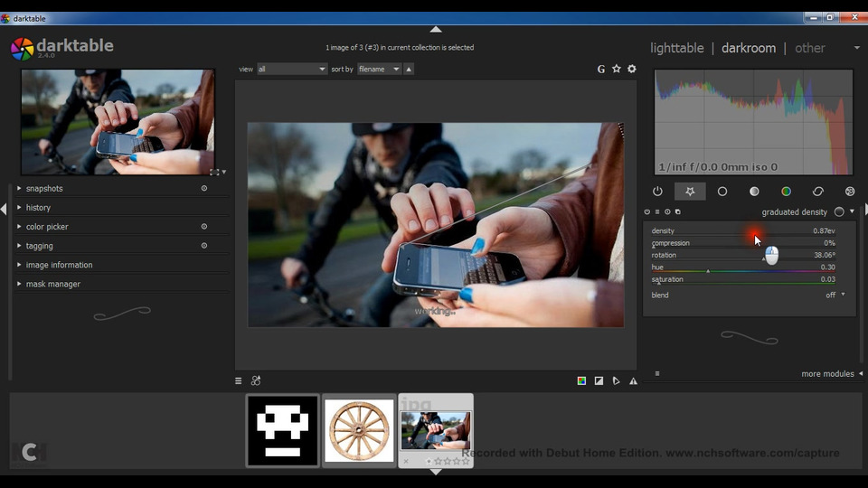Viewport: 868px width, 488px height.
Task: Select the wooden wheel thumbnail
Action: tap(359, 431)
